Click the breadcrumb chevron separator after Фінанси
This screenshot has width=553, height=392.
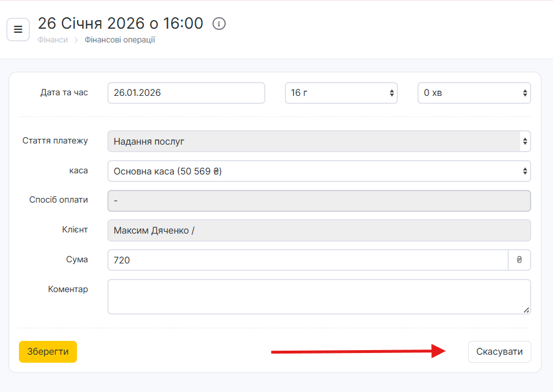pyautogui.click(x=76, y=40)
